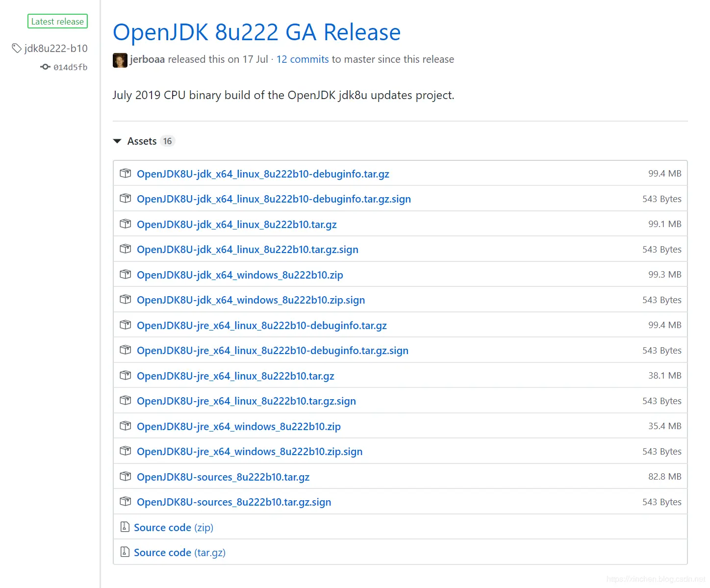Visit jerboaa's profile link
Screen dimensions: 710x588
(x=147, y=59)
